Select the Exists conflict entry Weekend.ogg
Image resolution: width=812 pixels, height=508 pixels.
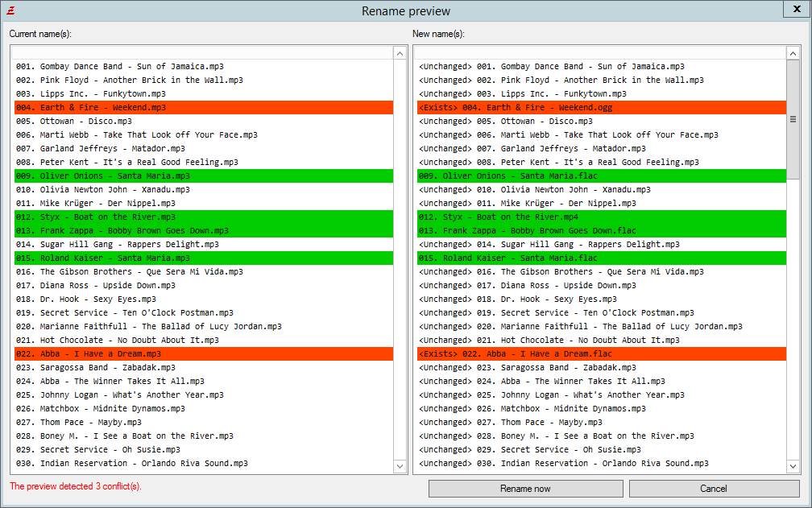[x=515, y=108]
